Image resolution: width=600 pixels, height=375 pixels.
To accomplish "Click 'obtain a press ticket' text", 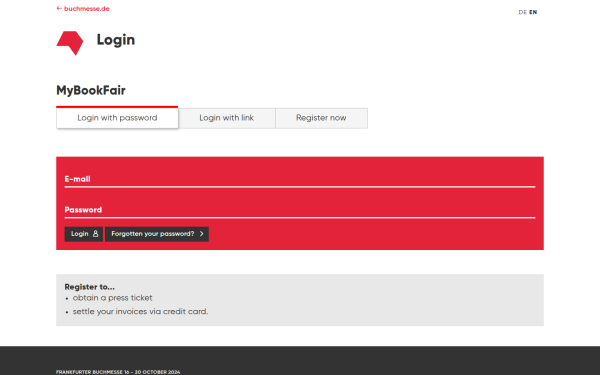I will tap(112, 298).
